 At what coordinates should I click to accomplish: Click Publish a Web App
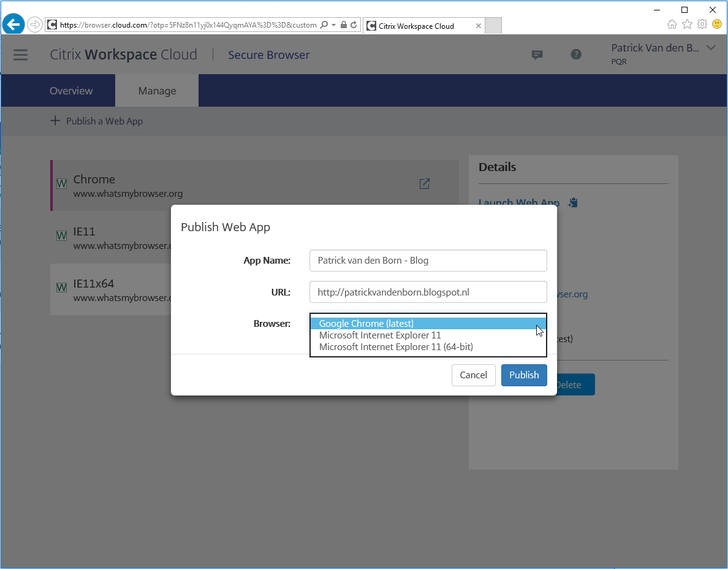tap(97, 121)
